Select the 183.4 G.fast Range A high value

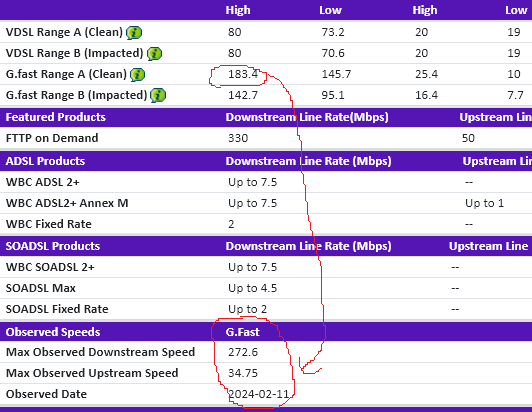click(x=243, y=74)
